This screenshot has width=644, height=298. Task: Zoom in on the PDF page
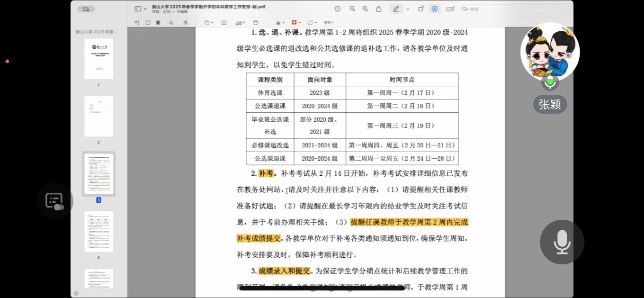tap(365, 9)
